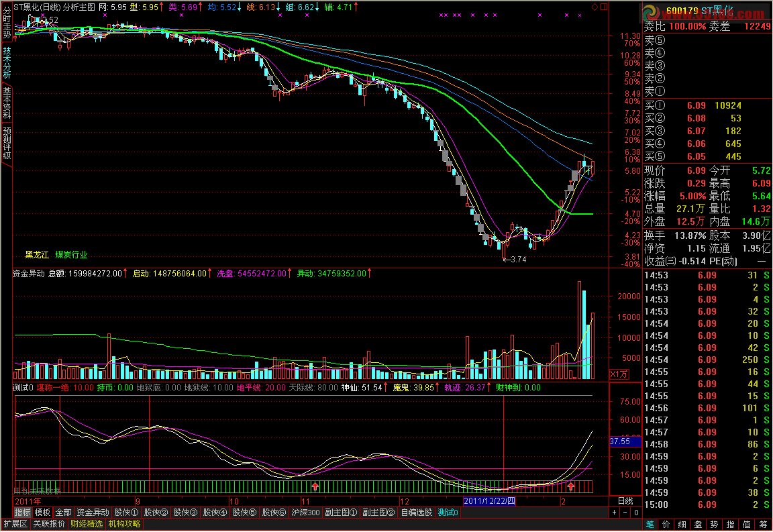
Task: Click the plus zoom button beside 日线
Action: tap(614, 513)
